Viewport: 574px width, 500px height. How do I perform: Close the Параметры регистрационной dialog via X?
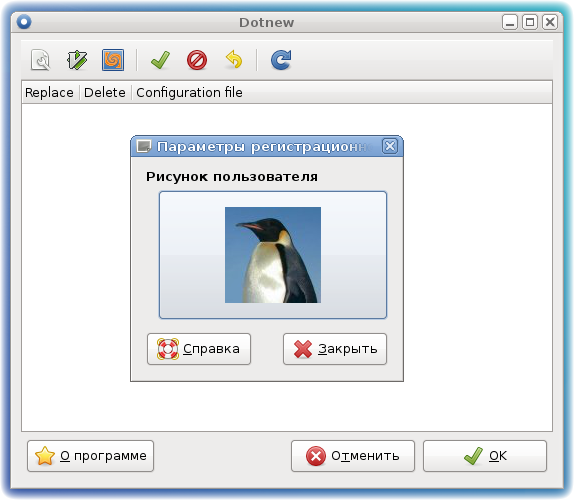390,146
